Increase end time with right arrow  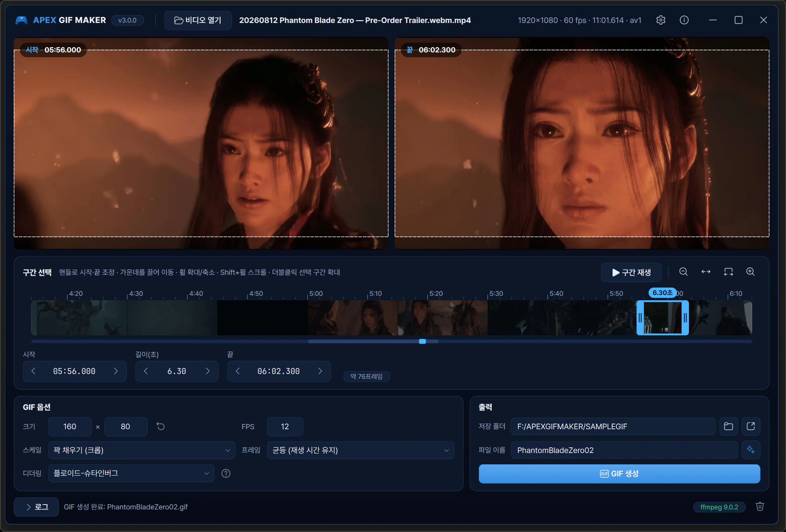tap(320, 371)
